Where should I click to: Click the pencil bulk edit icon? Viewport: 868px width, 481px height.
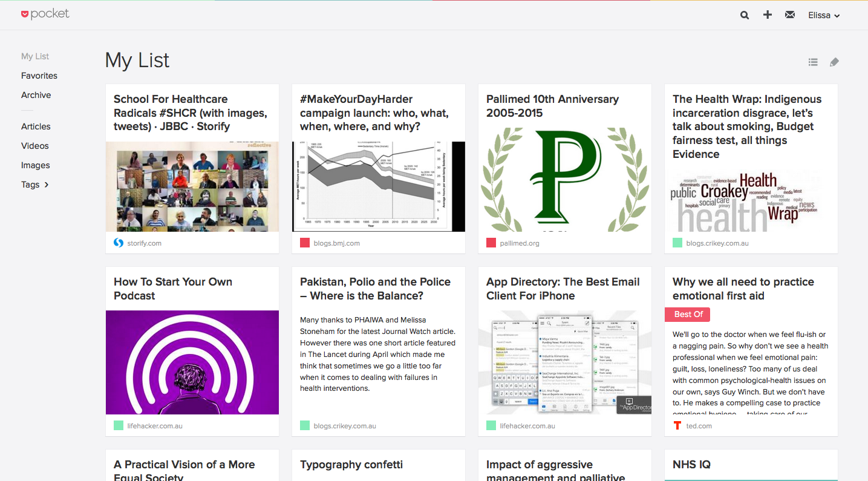(x=834, y=62)
